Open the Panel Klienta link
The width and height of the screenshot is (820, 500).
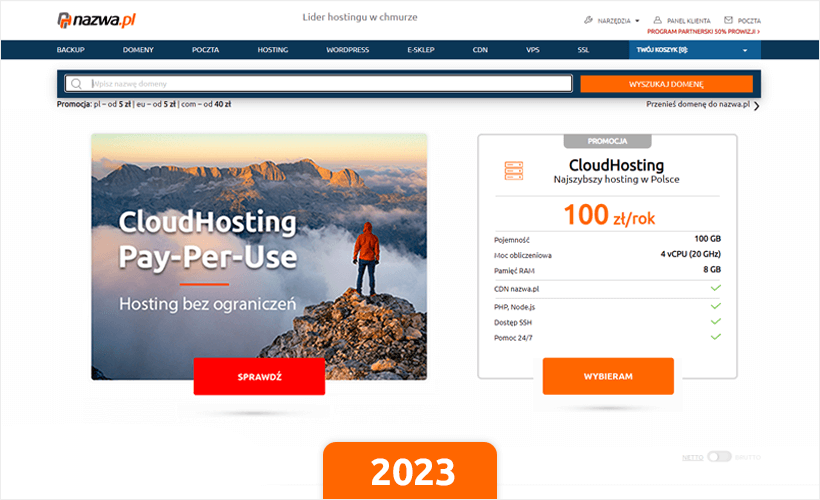pos(689,21)
